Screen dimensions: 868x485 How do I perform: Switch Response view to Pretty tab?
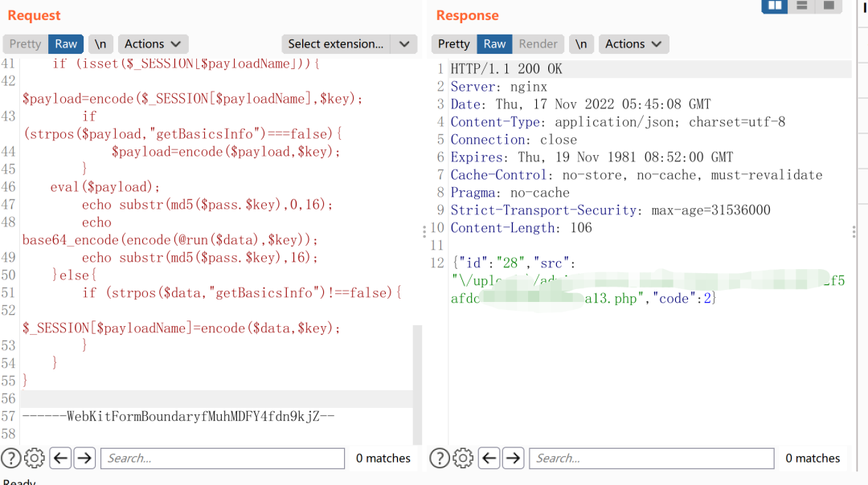pyautogui.click(x=453, y=43)
